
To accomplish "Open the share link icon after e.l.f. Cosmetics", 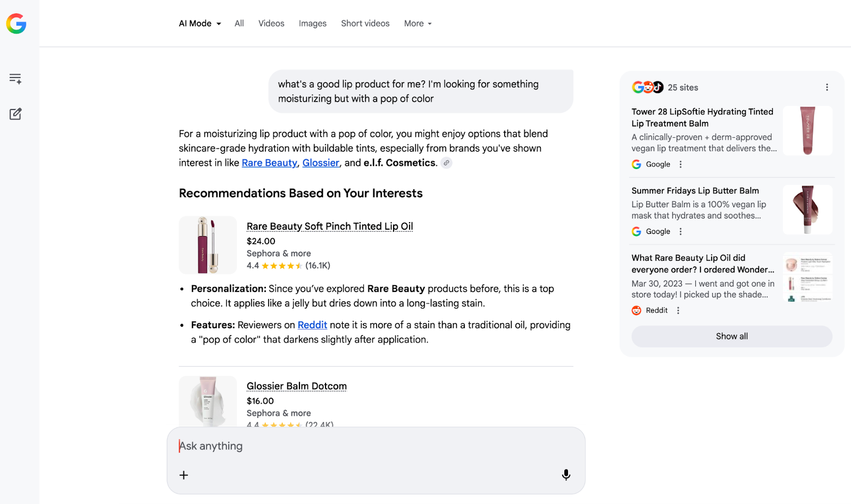I will click(x=446, y=163).
